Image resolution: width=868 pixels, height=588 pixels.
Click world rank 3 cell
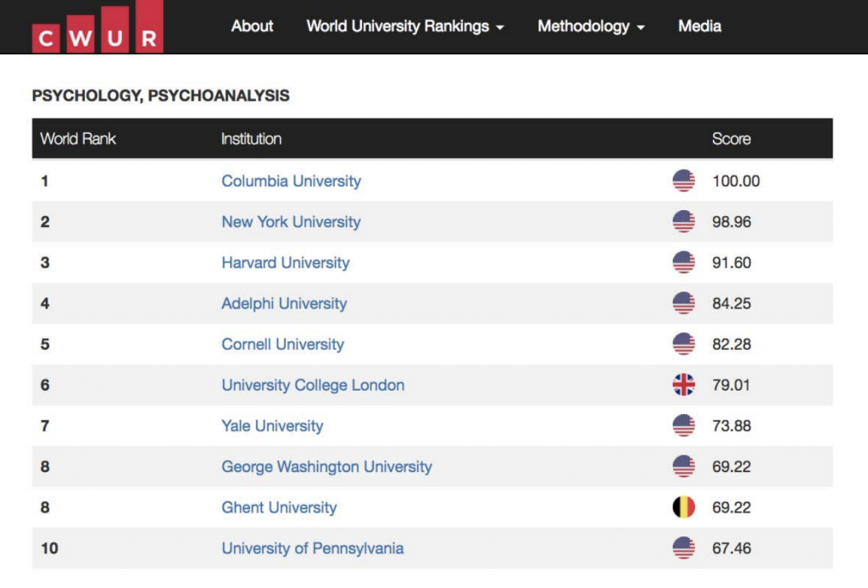(x=45, y=263)
